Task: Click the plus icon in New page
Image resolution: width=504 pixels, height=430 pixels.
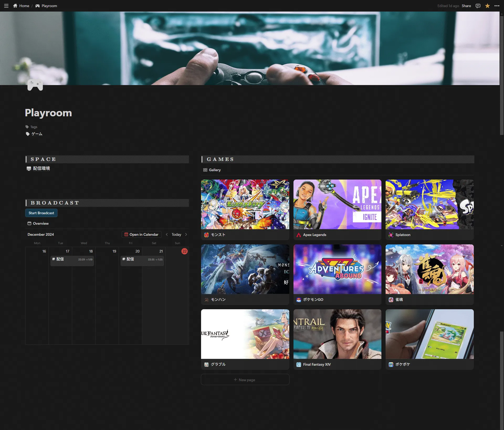Action: 235,380
